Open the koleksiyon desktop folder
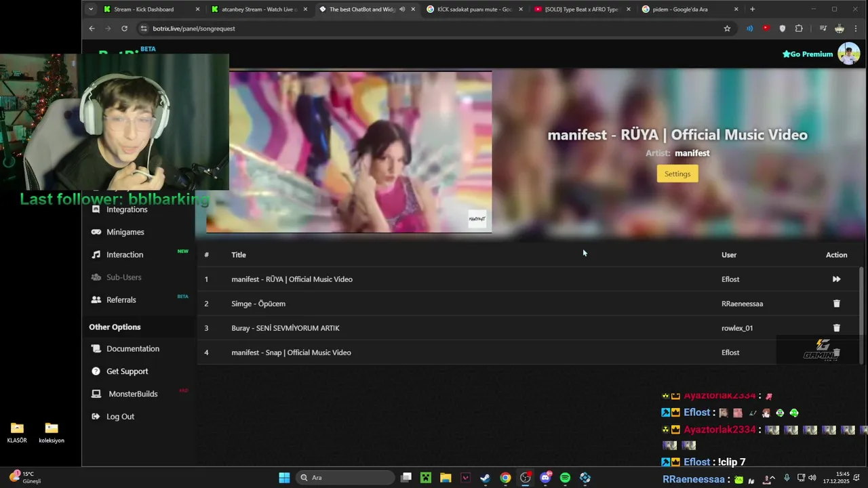This screenshot has height=488, width=868. (52, 432)
